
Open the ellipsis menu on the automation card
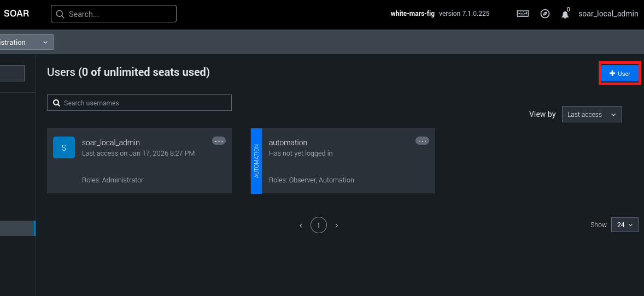[422, 141]
